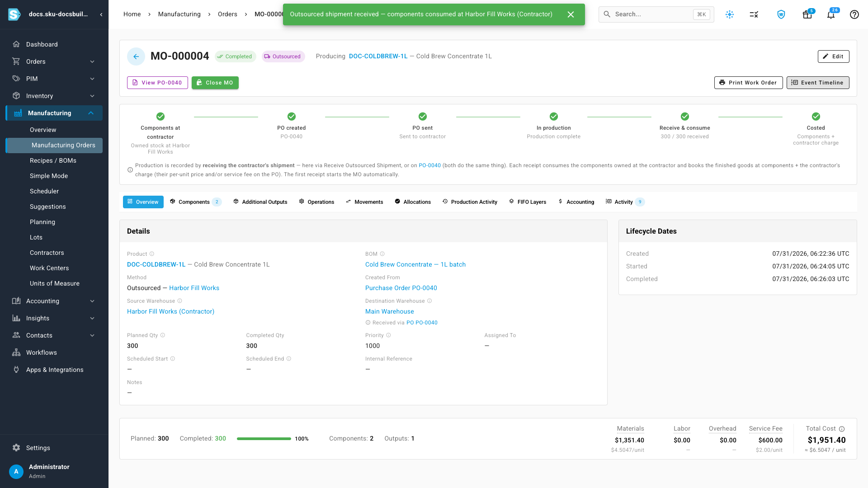Click the back arrow beside MO-000004
The image size is (868, 488).
[x=136, y=56]
